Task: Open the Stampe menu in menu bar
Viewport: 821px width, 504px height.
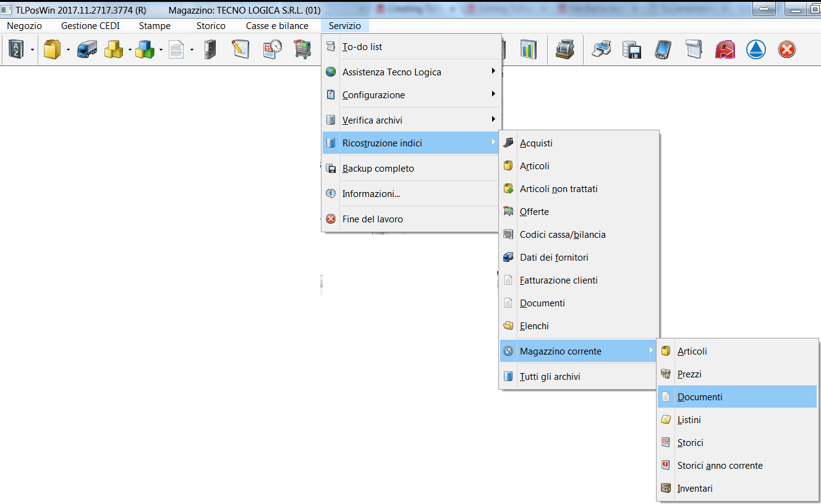Action: click(155, 26)
